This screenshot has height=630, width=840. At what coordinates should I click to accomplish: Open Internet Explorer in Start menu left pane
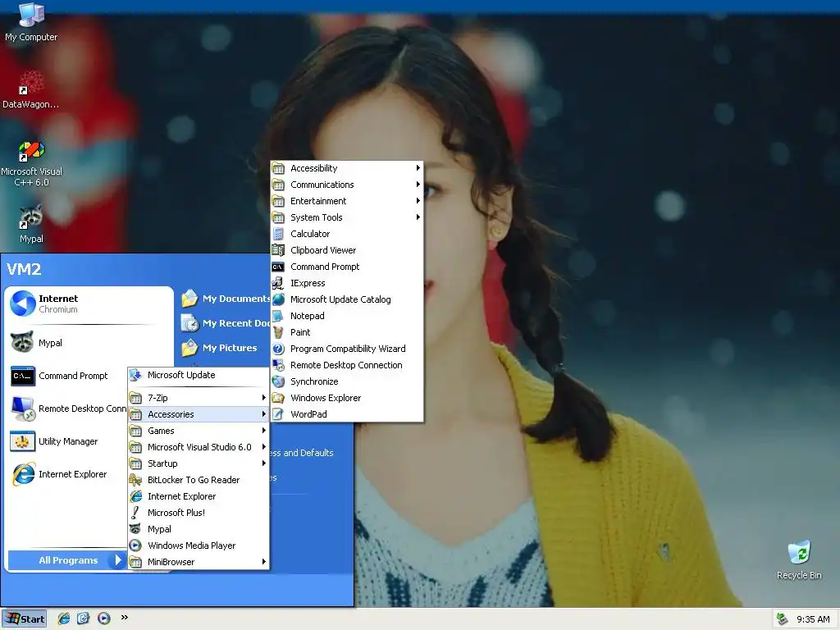click(67, 475)
